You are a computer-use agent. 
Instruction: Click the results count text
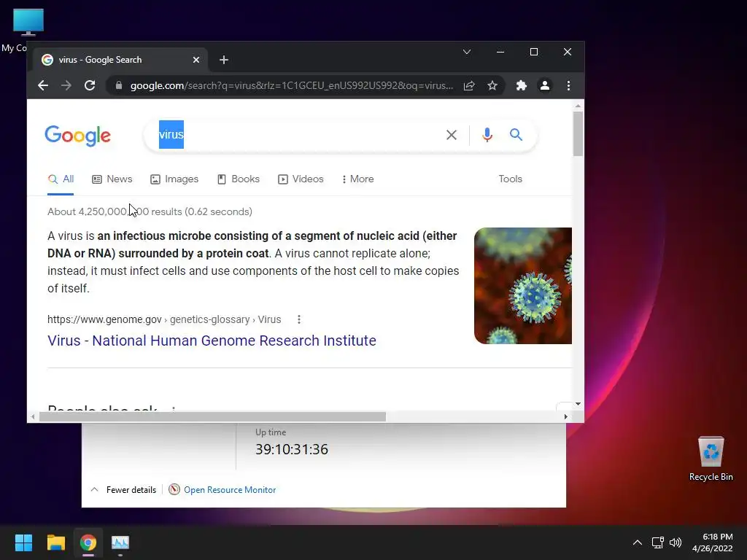tap(150, 211)
